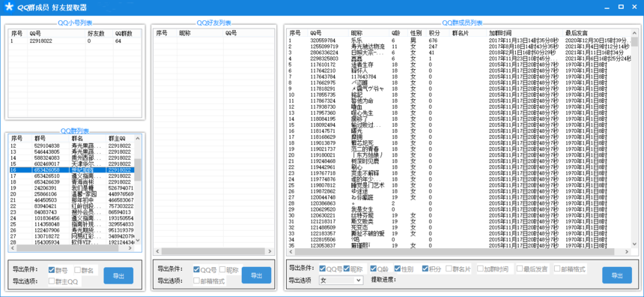The height and width of the screenshot is (297, 644).
Task: Toggle the 群号 export checkbox
Action: [52, 270]
